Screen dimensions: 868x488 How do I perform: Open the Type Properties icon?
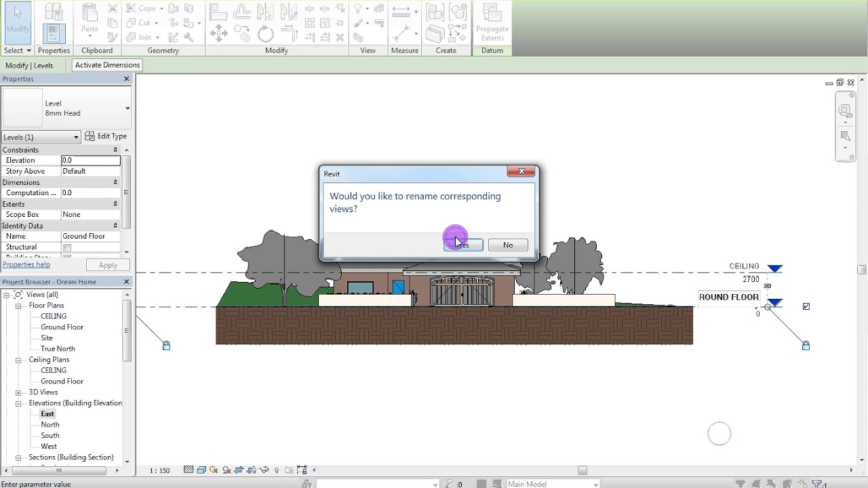(x=54, y=11)
